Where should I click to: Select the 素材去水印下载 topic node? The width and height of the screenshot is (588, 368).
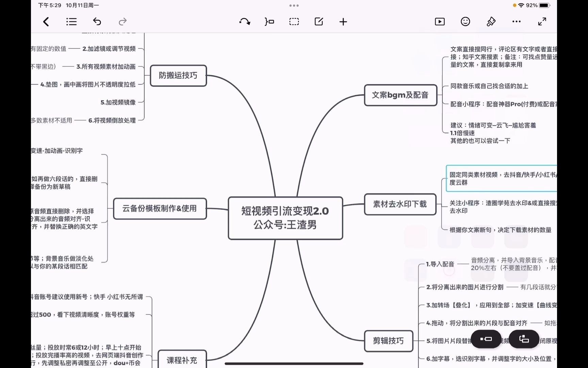pyautogui.click(x=400, y=204)
